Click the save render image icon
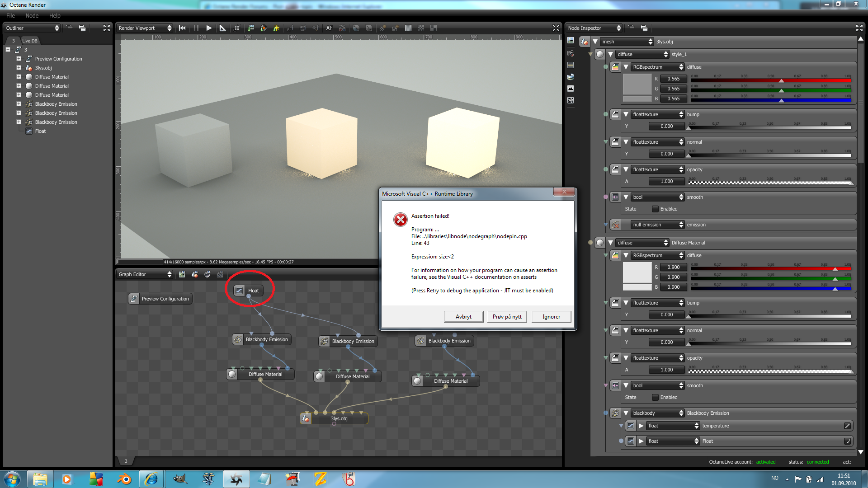 [x=251, y=28]
